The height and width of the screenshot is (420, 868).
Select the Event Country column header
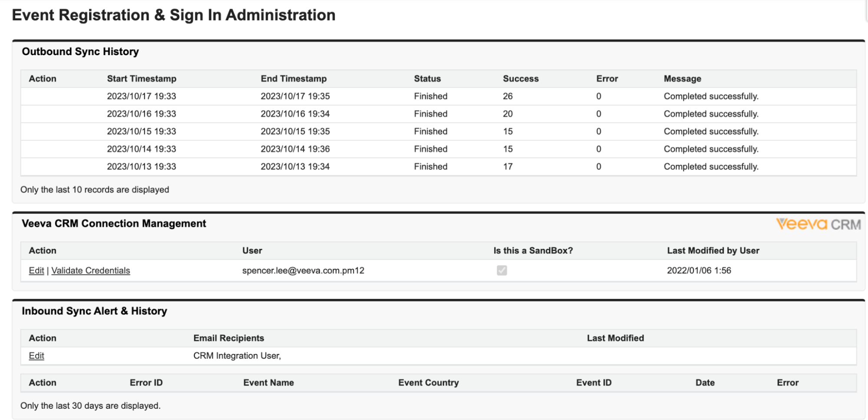click(428, 383)
